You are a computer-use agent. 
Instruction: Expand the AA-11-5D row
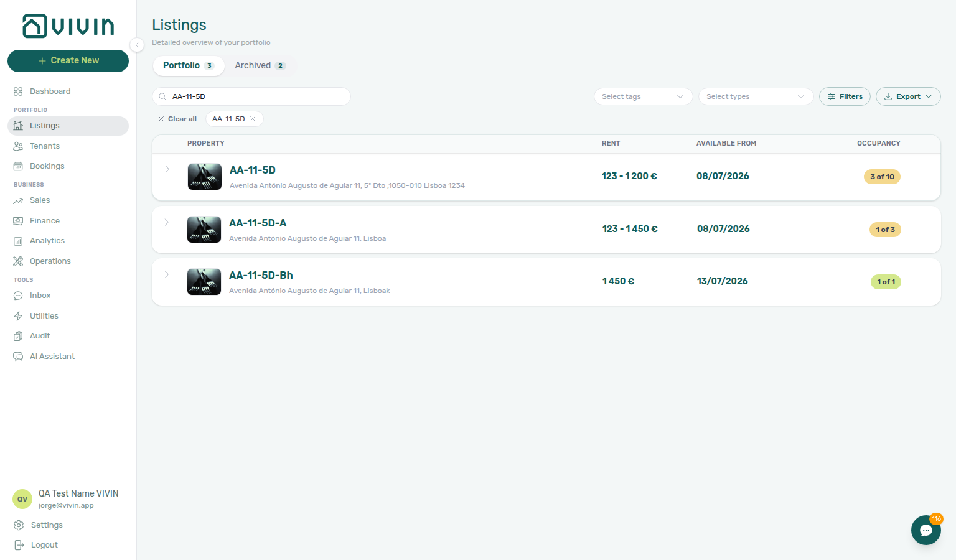point(167,169)
